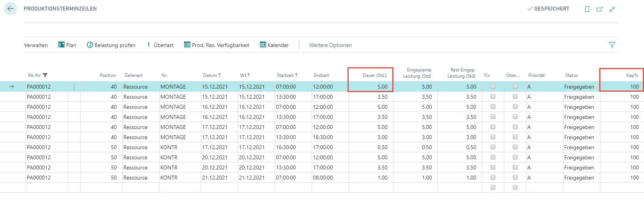Click the back arrow button
The width and height of the screenshot is (644, 204).
click(x=11, y=9)
